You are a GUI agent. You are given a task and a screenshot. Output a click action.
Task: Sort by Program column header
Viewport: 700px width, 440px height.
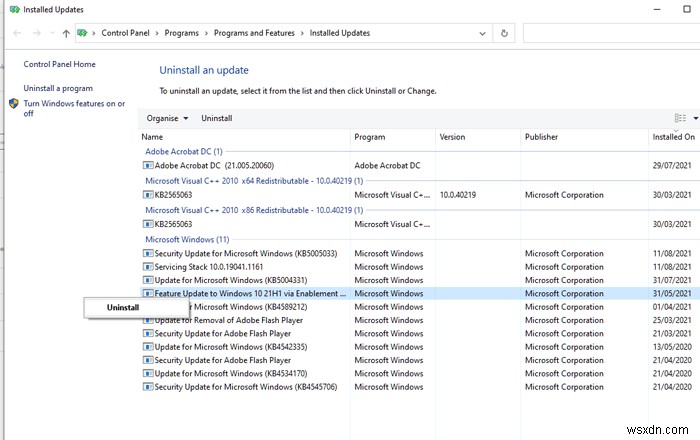[x=369, y=137]
